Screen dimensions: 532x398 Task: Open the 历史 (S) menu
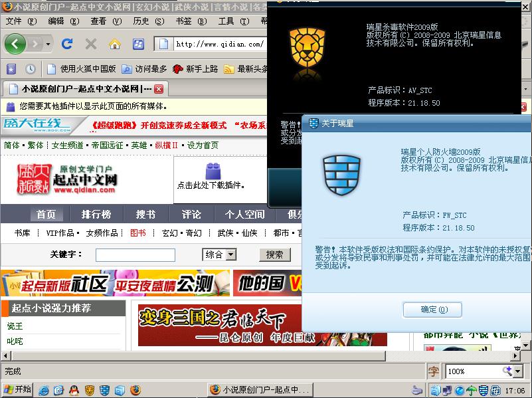149,21
